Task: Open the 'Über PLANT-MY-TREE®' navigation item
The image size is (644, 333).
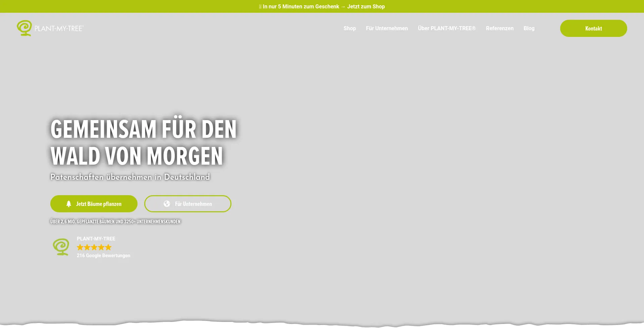Action: tap(446, 28)
